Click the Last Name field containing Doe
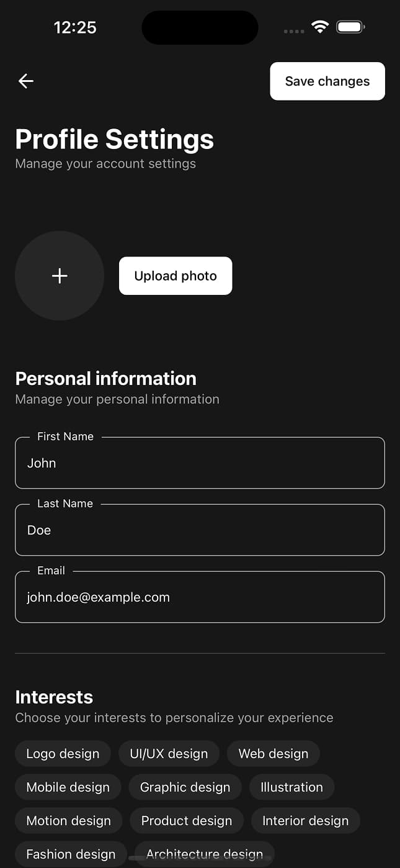The width and height of the screenshot is (400, 868). click(x=200, y=530)
